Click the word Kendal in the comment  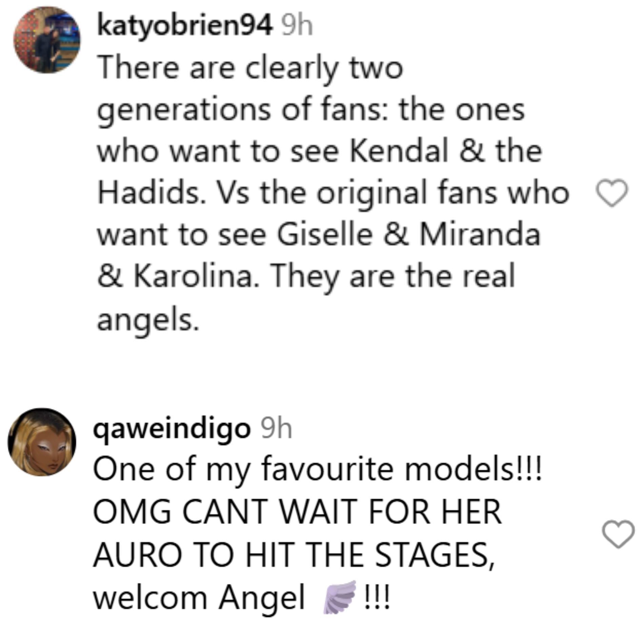[399, 151]
